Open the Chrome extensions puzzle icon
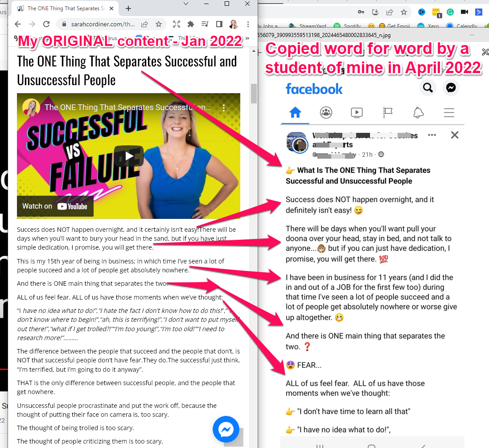 [x=190, y=24]
